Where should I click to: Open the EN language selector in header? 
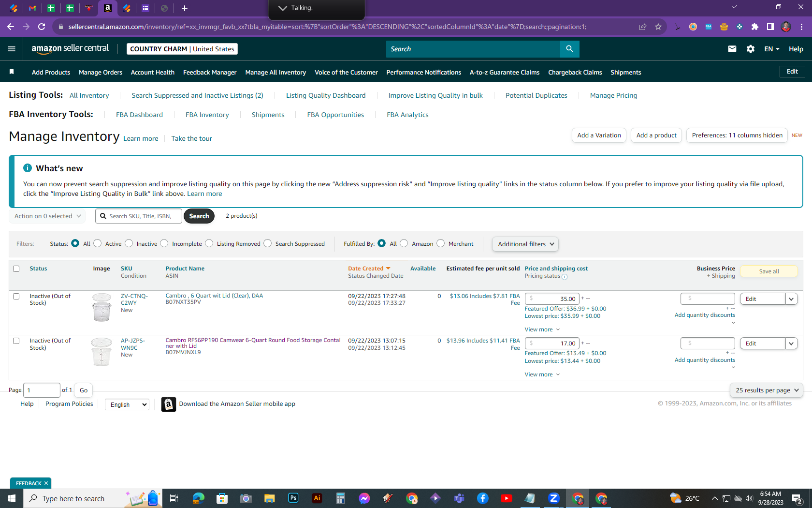(771, 49)
